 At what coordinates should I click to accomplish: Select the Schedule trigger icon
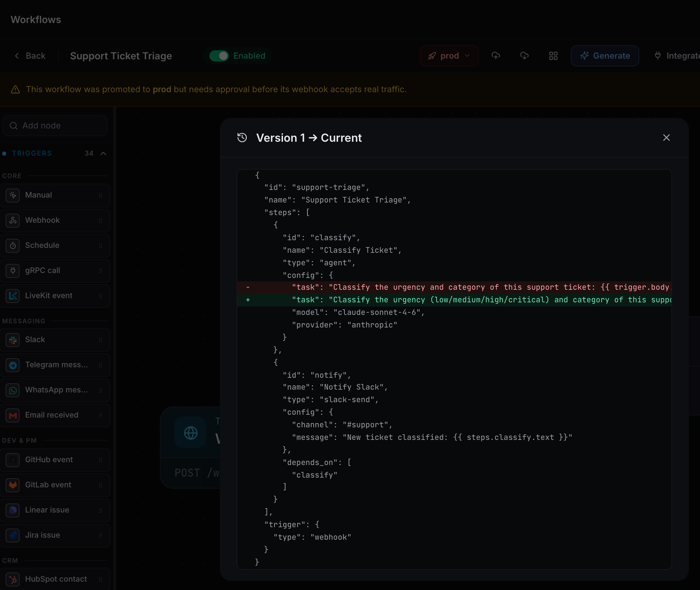point(13,245)
